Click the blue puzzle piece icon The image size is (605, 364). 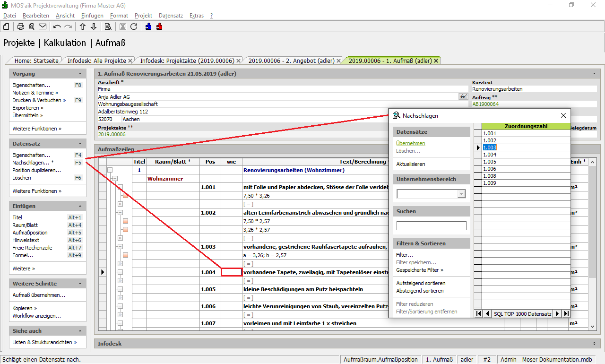coord(148,26)
